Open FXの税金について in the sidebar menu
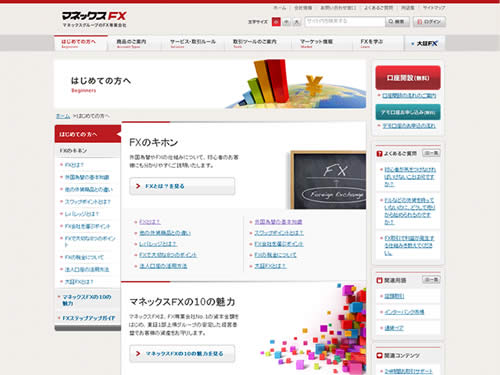Viewport: 500px width, 375px height. point(84,257)
